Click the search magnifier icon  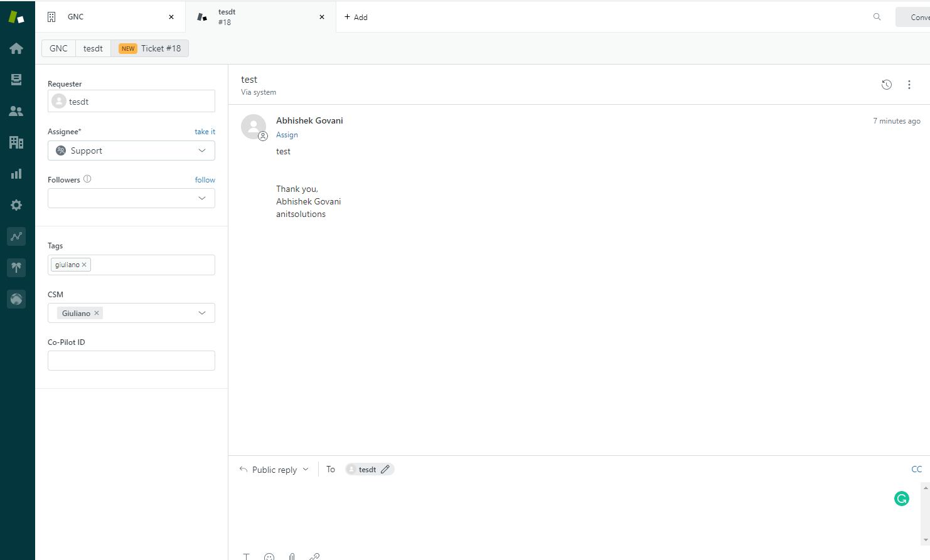click(x=877, y=17)
